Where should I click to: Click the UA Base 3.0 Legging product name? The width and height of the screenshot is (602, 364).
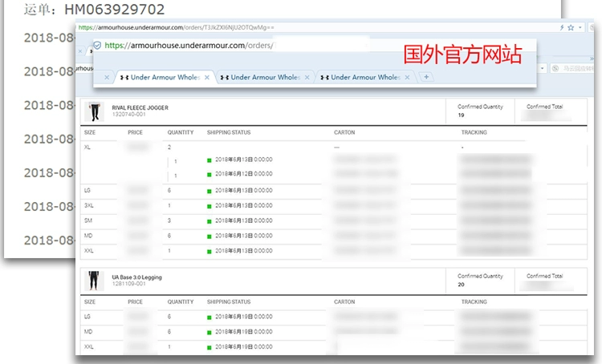[136, 277]
